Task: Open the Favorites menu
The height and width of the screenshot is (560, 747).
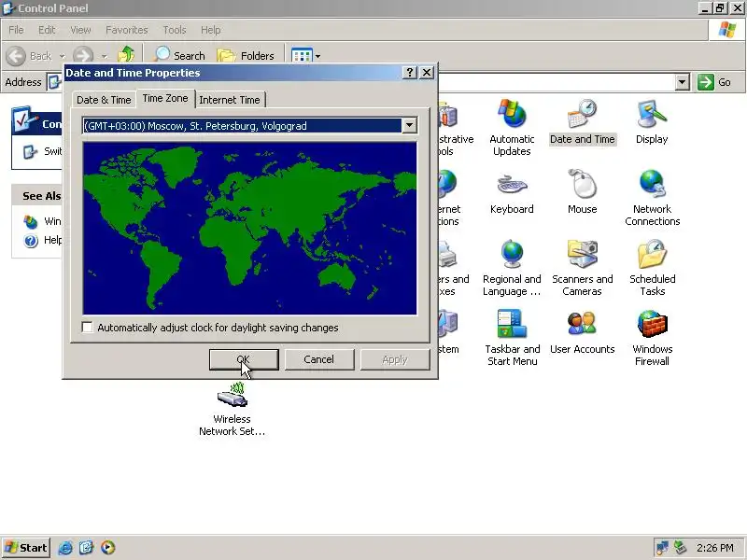Action: pos(127,30)
